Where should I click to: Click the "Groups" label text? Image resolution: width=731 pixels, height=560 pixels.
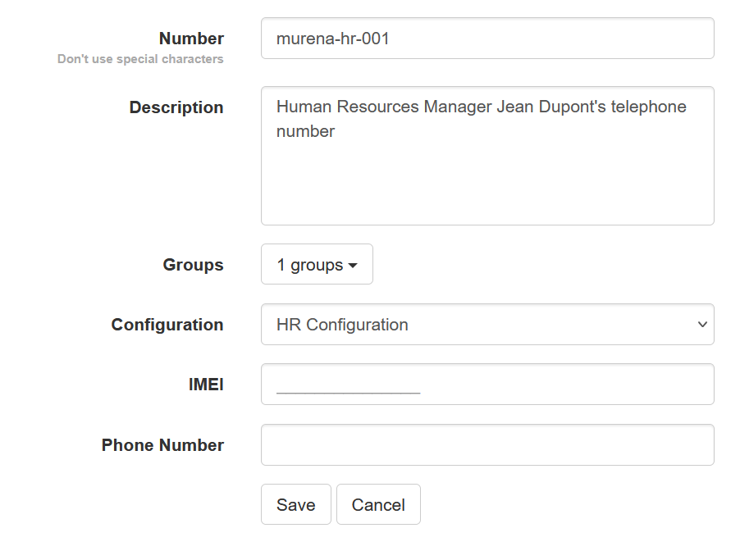(x=193, y=265)
